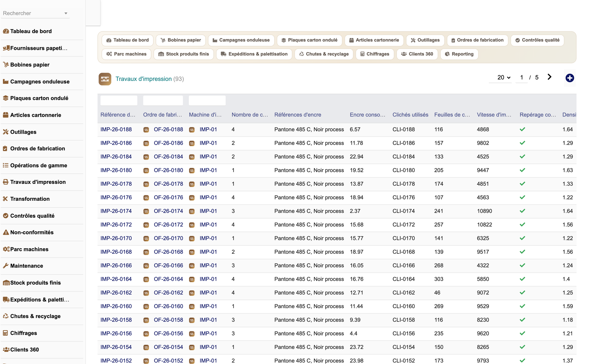Click the Référence filter input field

119,100
